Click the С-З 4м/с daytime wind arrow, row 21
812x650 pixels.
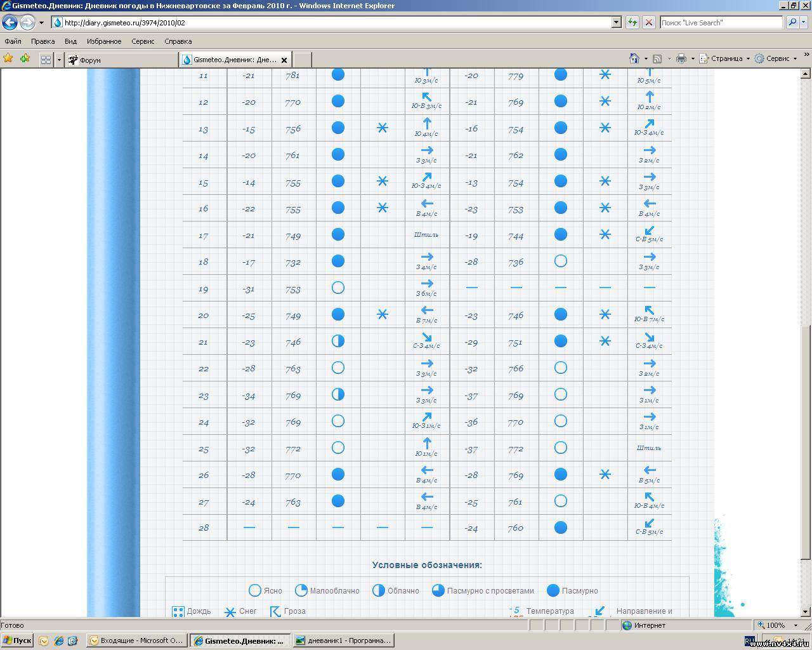point(427,336)
